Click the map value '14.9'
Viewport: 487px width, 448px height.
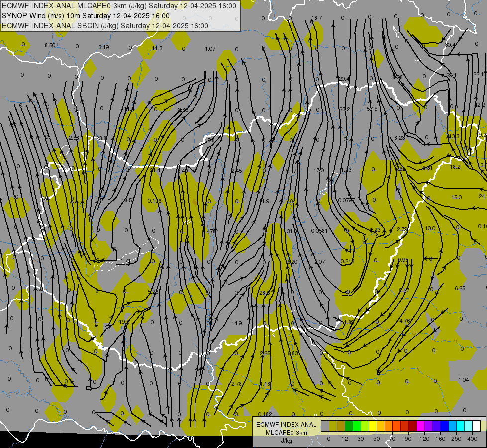pos(236,323)
